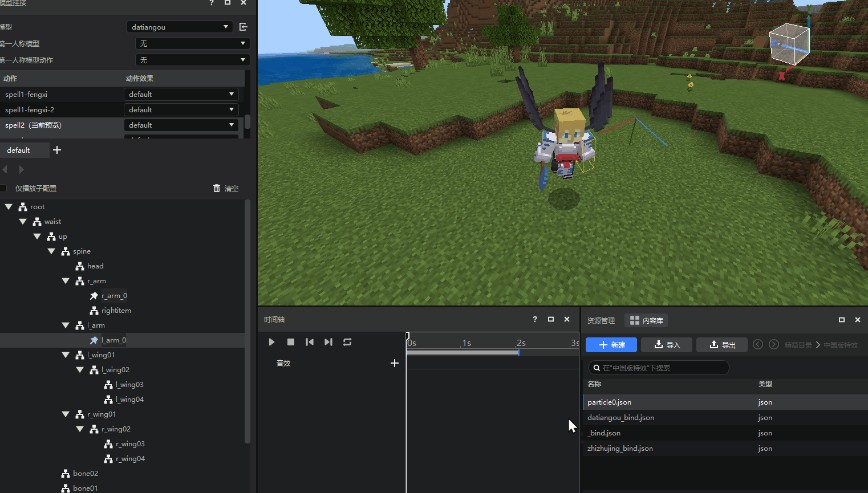
Task: Switch to the content library tab
Action: [x=646, y=320]
